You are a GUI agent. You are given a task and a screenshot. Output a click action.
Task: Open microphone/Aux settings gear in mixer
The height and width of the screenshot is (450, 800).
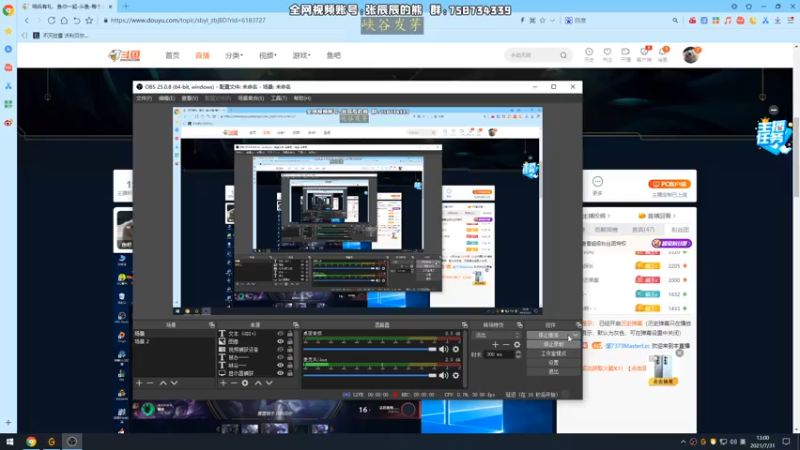pyautogui.click(x=456, y=375)
